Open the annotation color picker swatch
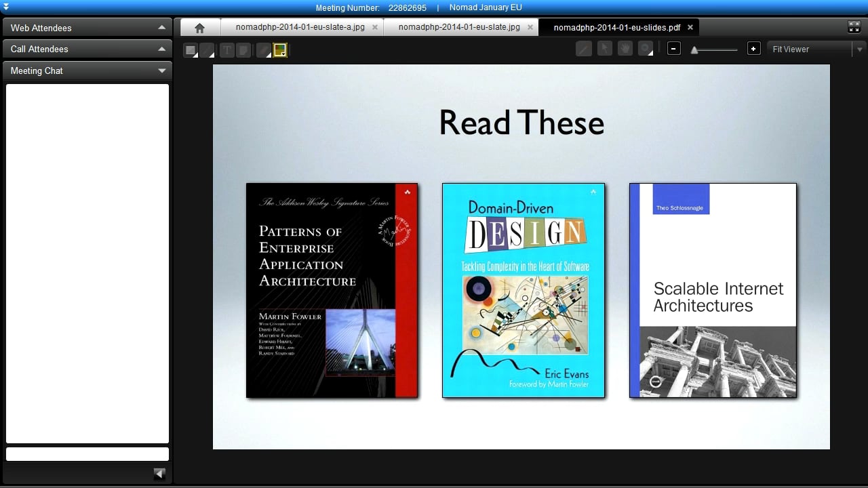The width and height of the screenshot is (868, 488). 280,50
